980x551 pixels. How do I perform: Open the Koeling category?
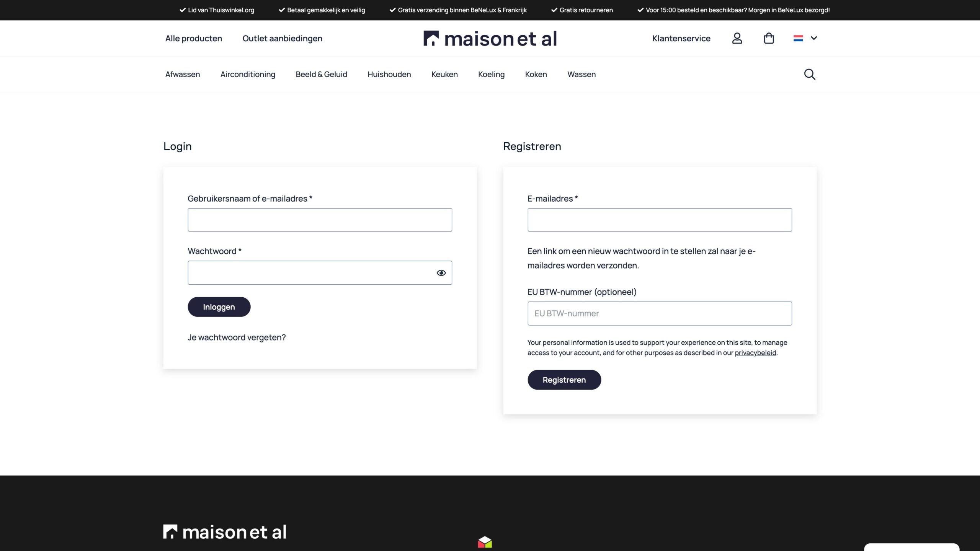tap(491, 74)
